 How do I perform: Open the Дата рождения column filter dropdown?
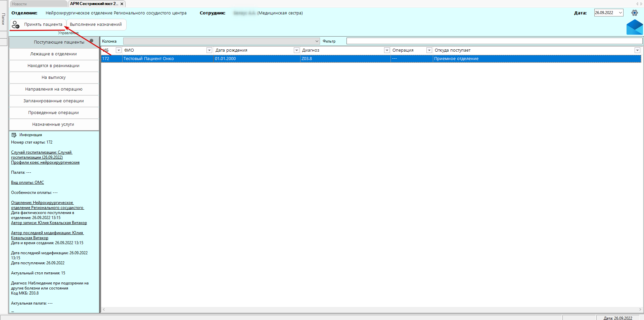pyautogui.click(x=296, y=50)
